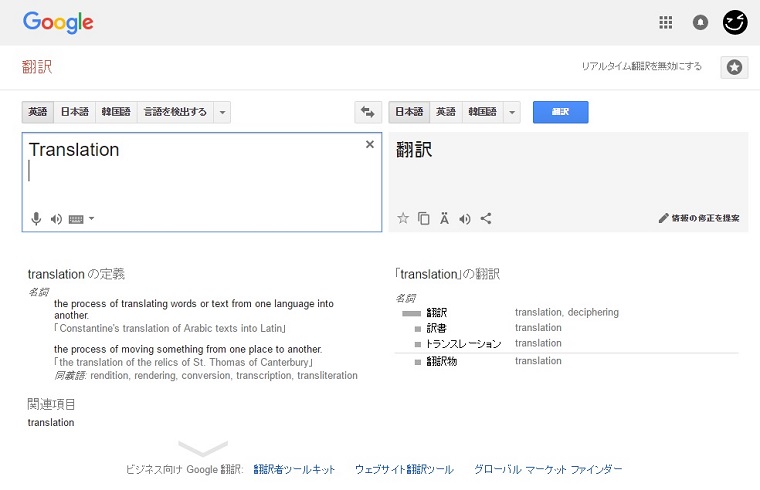This screenshot has width=760, height=490.
Task: Select 翻訳物 translation entry
Action: coord(442,361)
